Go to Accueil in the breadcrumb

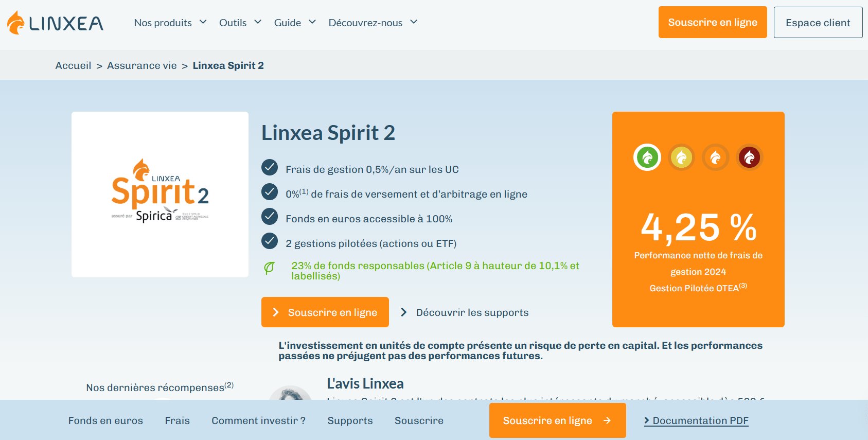pos(73,65)
